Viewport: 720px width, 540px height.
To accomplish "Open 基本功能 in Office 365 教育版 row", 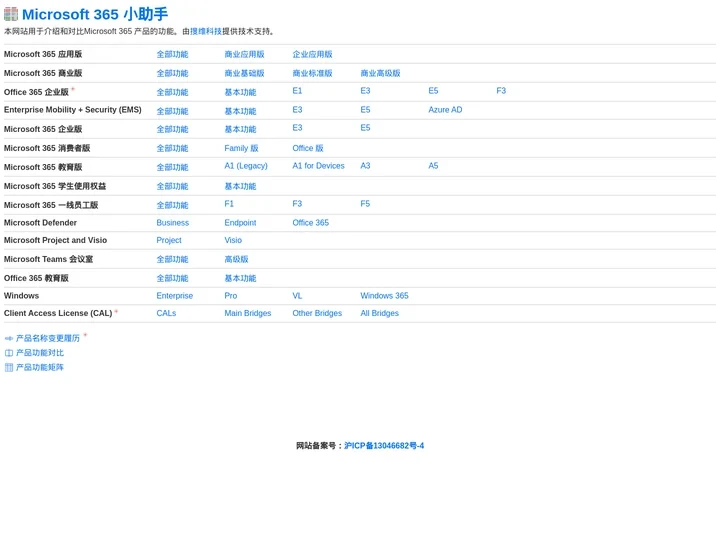I will coord(240,278).
